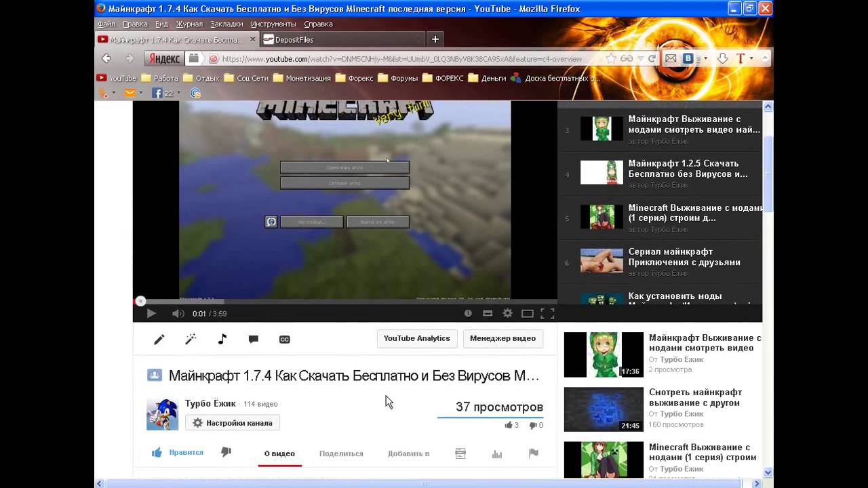Play the video with the play button
Image resolution: width=868 pixels, height=488 pixels.
point(151,313)
